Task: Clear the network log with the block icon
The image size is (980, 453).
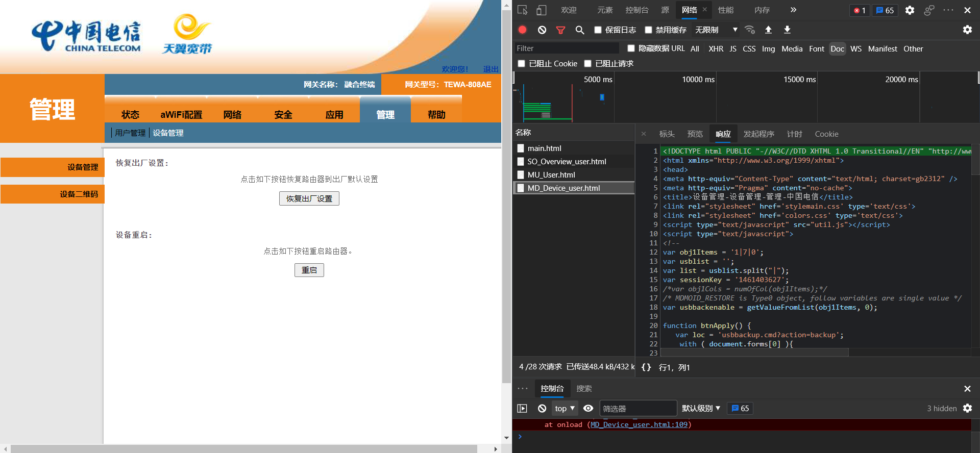Action: click(542, 30)
